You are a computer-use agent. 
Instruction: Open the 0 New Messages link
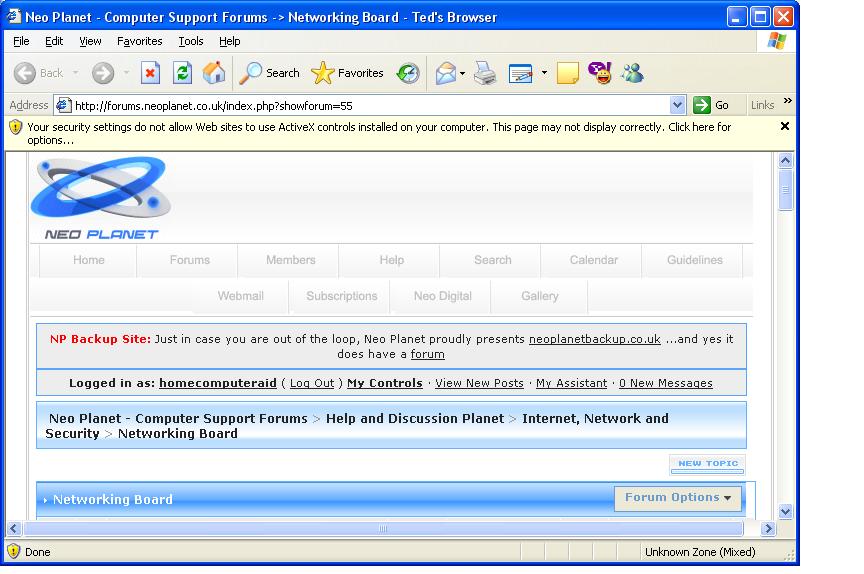coord(666,383)
